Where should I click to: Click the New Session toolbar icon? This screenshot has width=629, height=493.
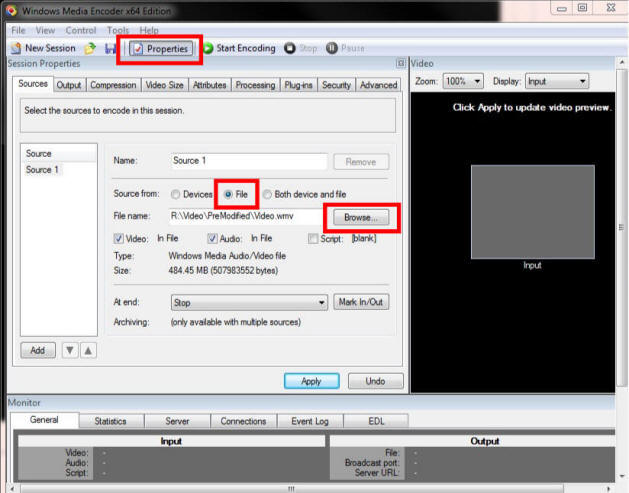[x=16, y=48]
